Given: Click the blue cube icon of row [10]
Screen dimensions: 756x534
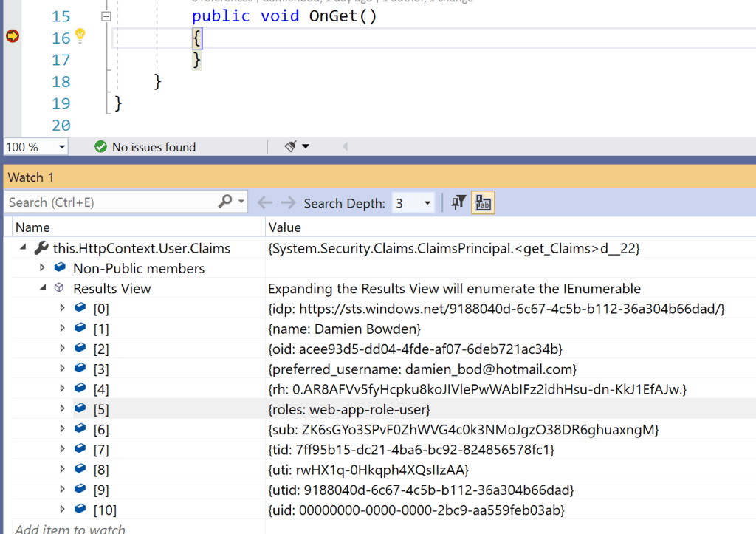Looking at the screenshot, I should pyautogui.click(x=80, y=509).
